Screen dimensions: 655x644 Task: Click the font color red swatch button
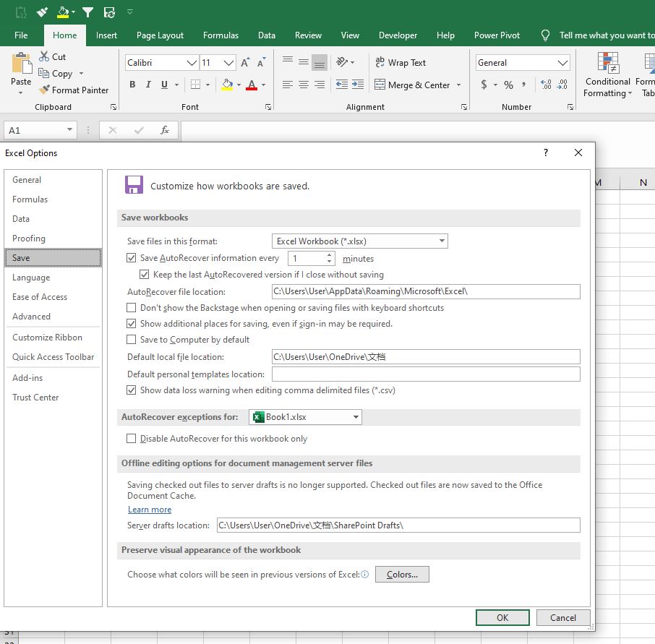click(251, 85)
